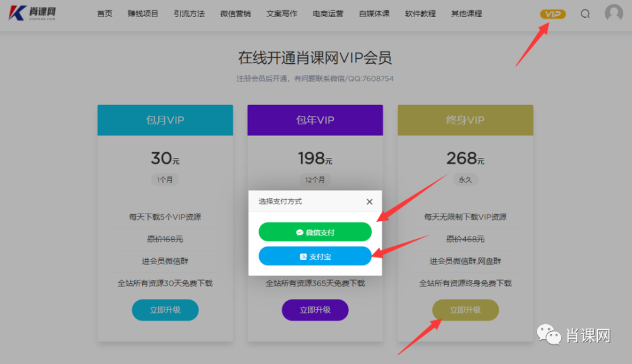Click the 选择支付方式 dialog title
Viewport: 632px width, 364px height.
coord(280,202)
